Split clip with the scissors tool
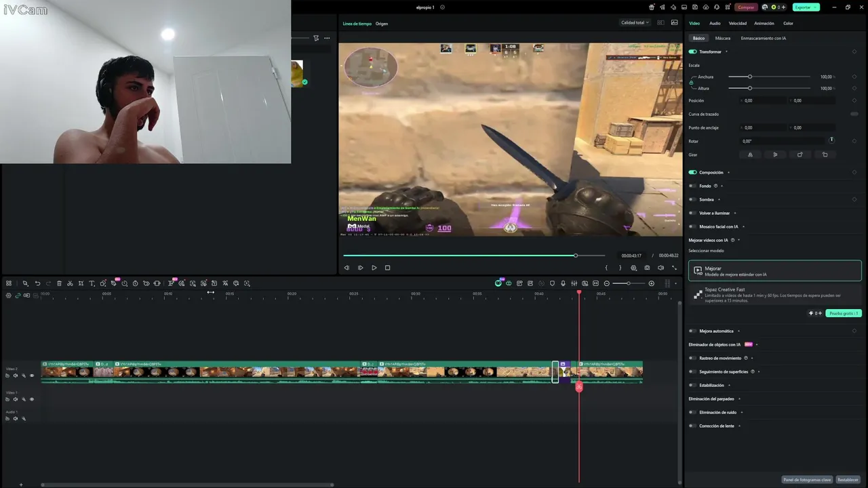 coord(70,283)
